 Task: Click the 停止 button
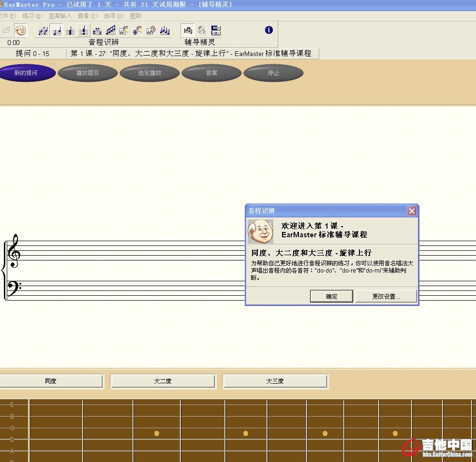(x=273, y=73)
